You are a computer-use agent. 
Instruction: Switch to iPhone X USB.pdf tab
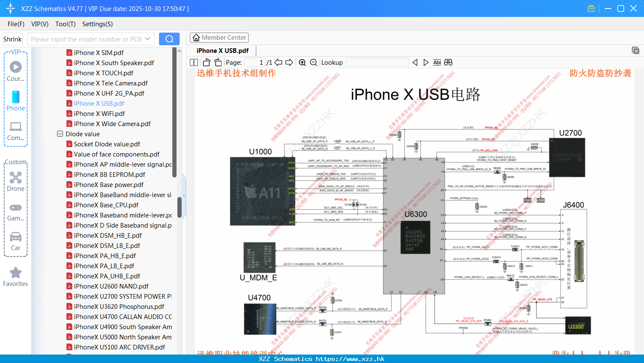[x=222, y=50]
